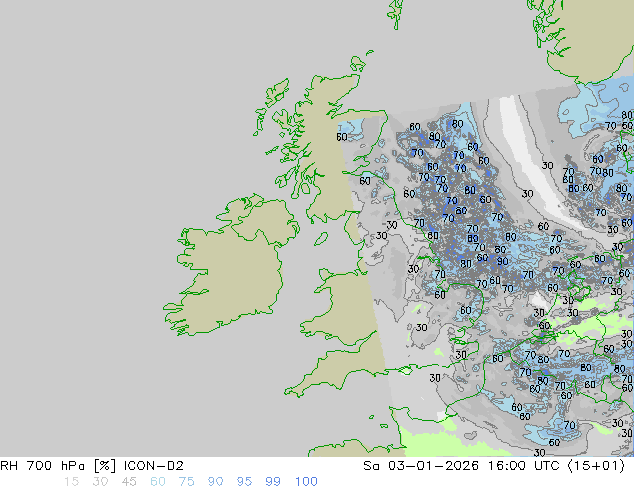
Task: Select the legend value 100
Action: pos(306,482)
